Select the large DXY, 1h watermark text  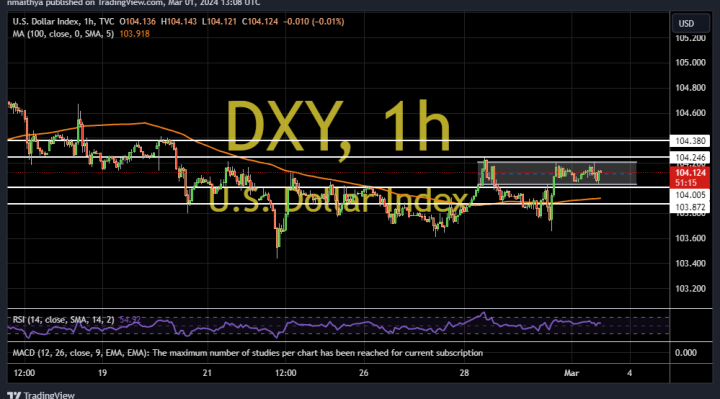[338, 127]
